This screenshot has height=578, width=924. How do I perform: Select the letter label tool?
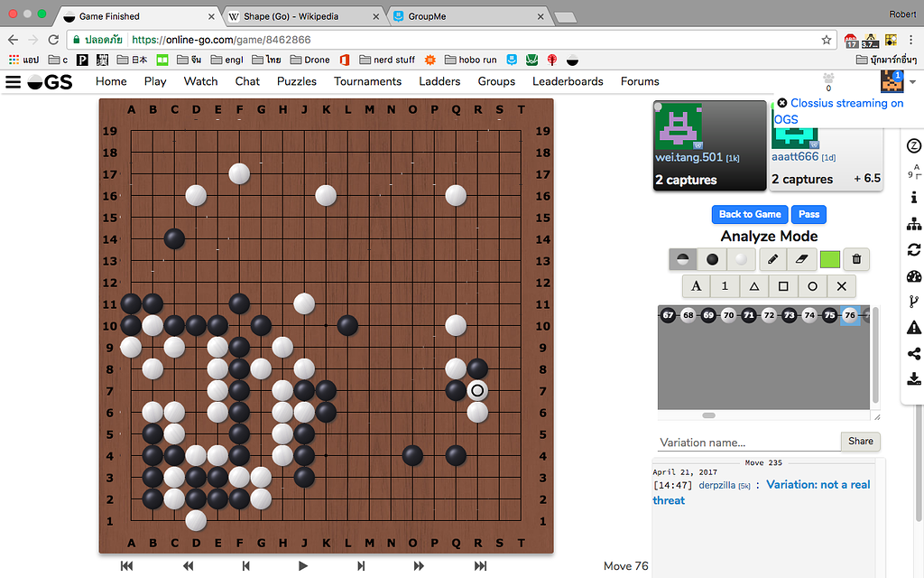696,286
